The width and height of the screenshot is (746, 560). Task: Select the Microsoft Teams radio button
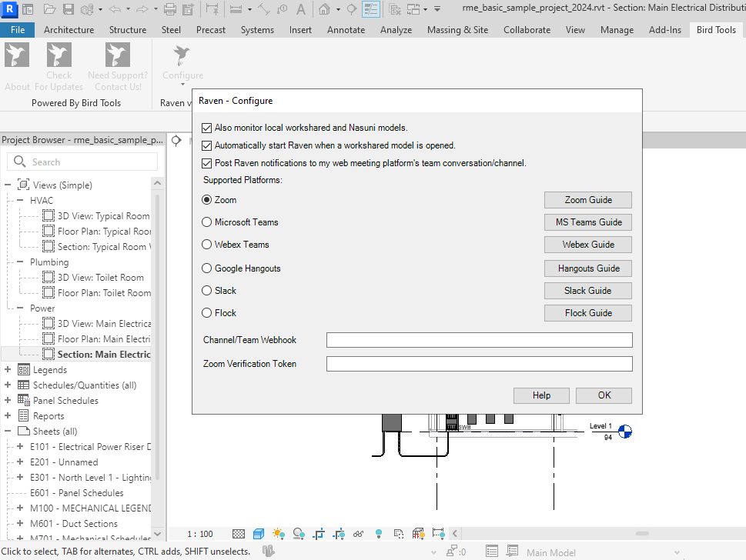pos(206,222)
